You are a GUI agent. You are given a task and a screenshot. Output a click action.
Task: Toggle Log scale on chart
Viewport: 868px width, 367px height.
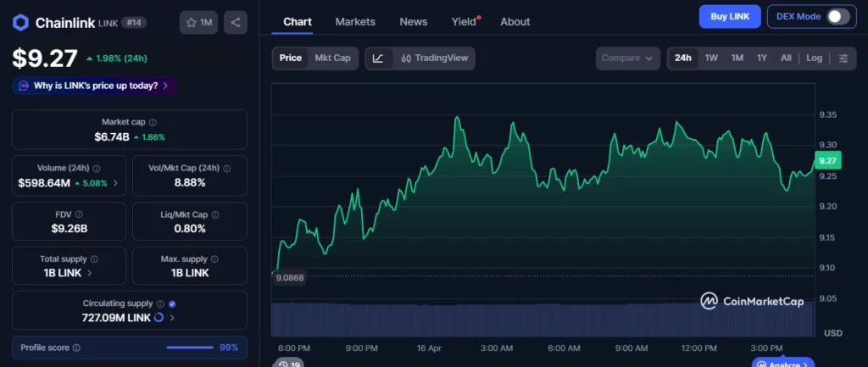click(x=815, y=58)
